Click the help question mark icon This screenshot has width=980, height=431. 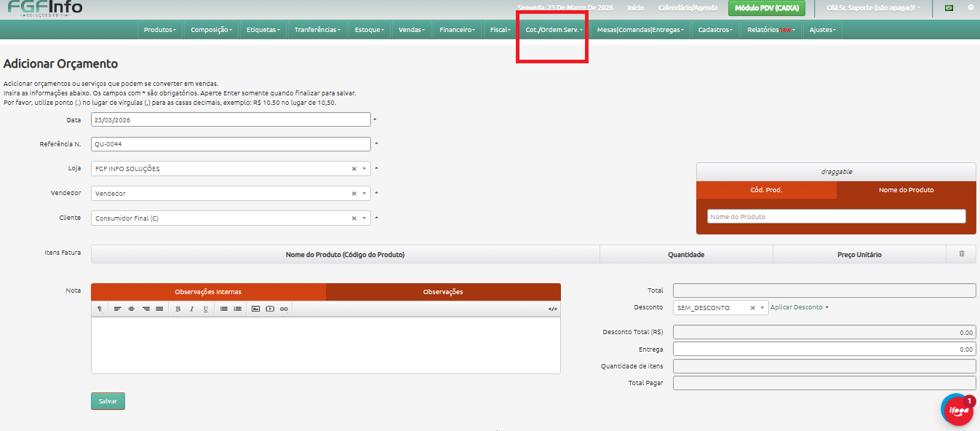971,7
